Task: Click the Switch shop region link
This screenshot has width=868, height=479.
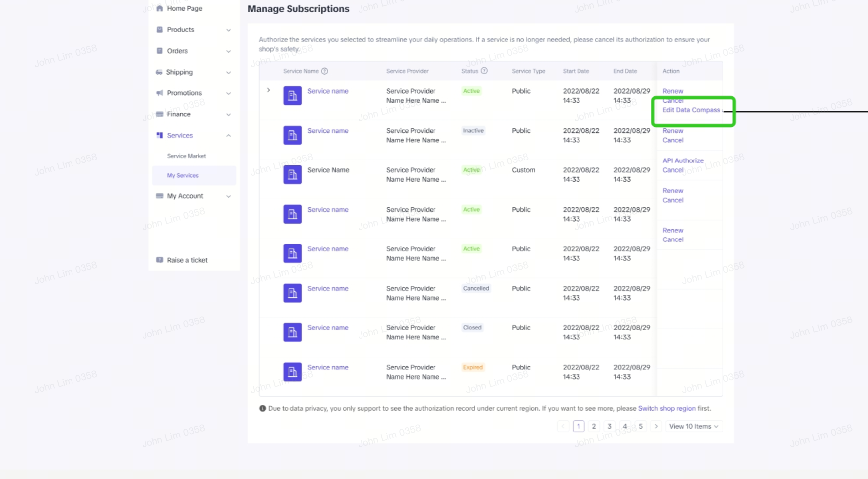Action: point(666,408)
